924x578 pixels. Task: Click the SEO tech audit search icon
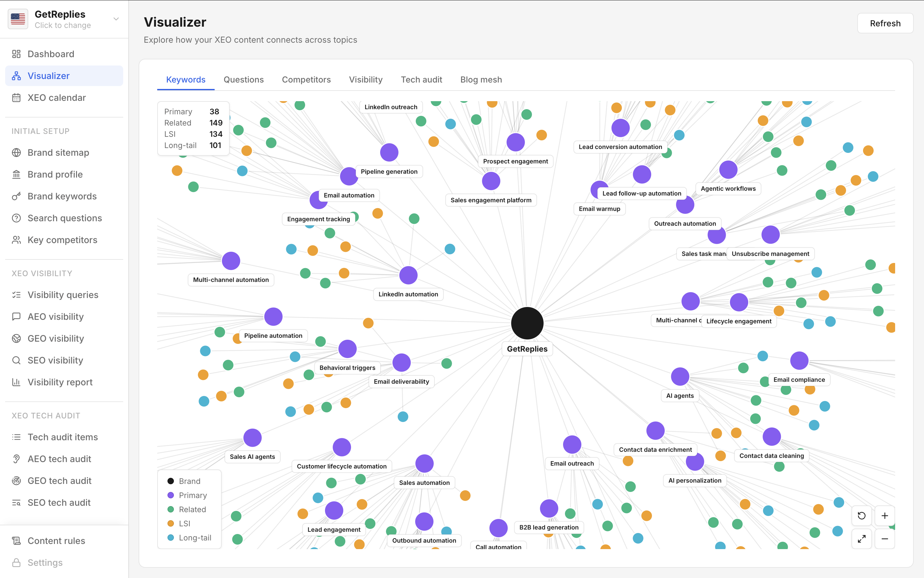click(16, 502)
